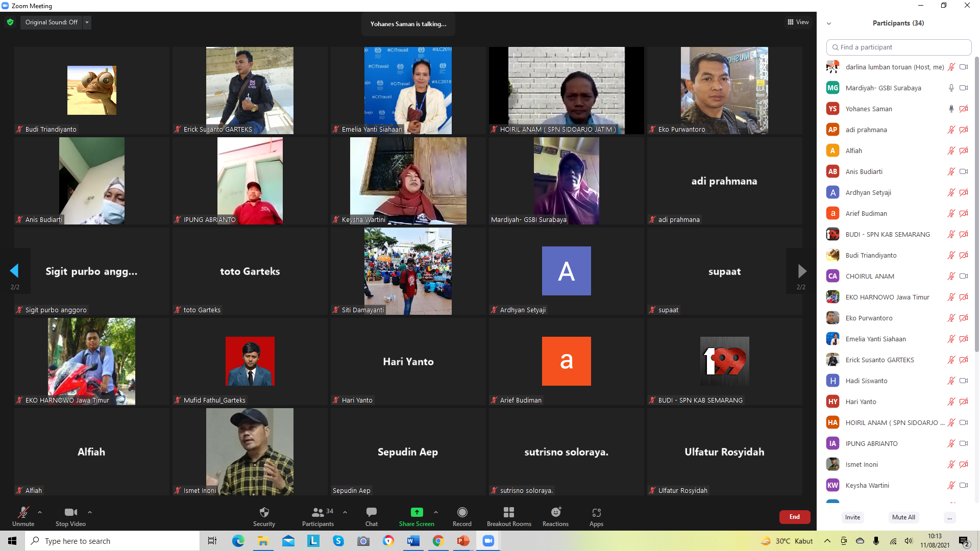
Task: Start recording with Record icon
Action: [462, 513]
